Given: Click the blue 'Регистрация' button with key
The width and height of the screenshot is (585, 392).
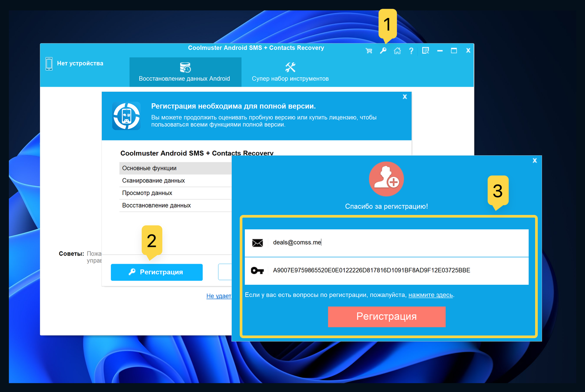Looking at the screenshot, I should [x=157, y=272].
